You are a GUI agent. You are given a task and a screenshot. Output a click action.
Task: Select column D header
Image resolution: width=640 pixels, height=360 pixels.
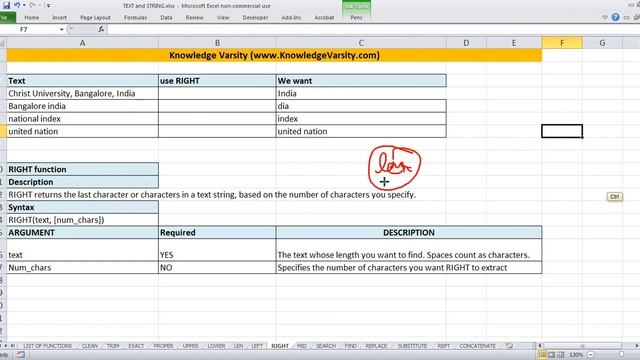tap(466, 43)
